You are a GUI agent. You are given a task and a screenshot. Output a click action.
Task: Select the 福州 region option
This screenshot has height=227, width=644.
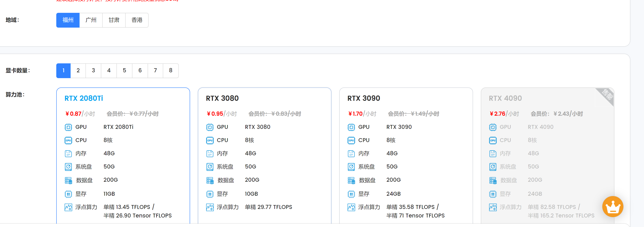[x=68, y=20]
